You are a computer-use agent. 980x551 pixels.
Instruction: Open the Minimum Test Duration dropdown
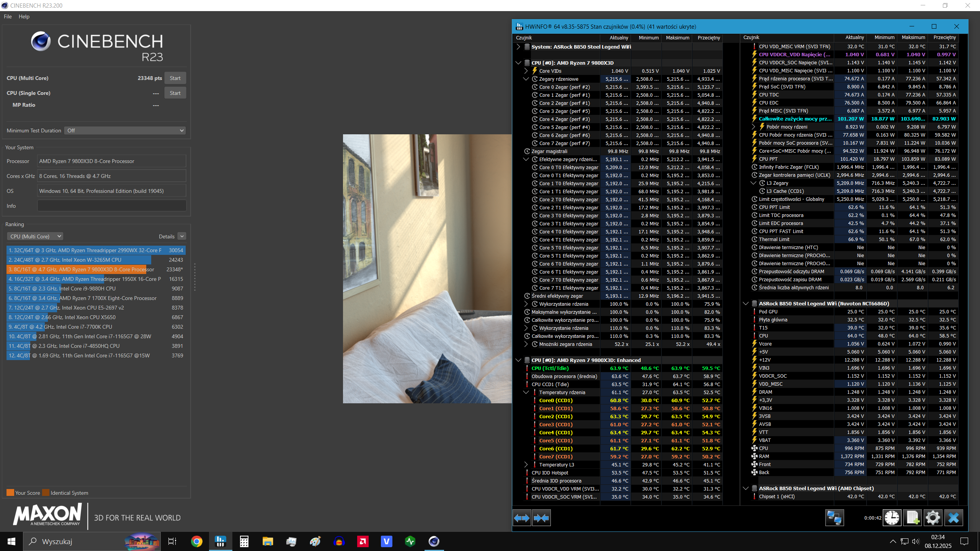coord(125,130)
